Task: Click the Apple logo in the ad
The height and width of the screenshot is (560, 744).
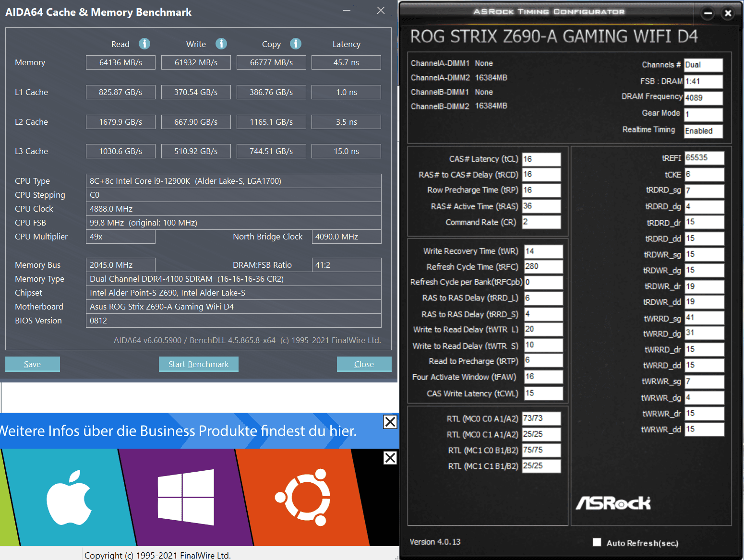Action: pos(69,497)
